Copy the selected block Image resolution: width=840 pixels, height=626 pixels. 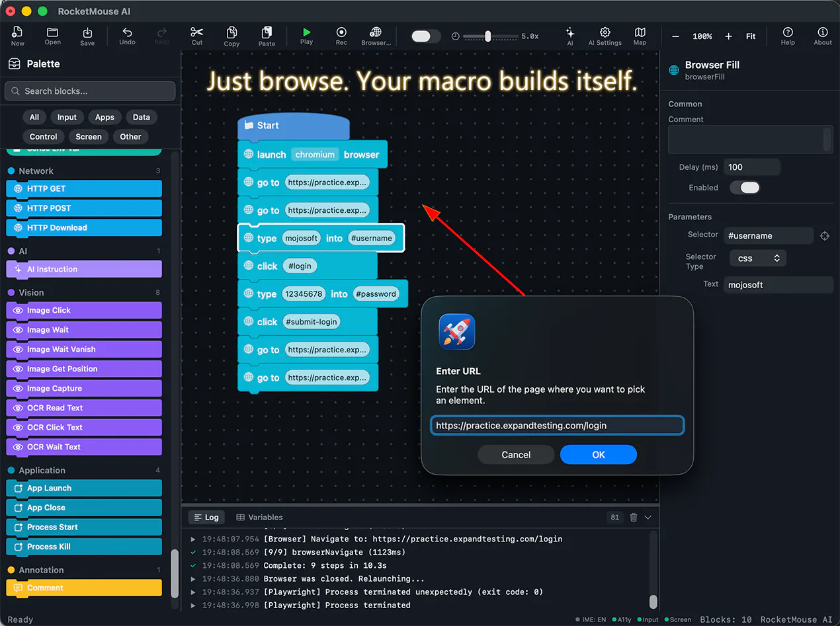pos(231,36)
